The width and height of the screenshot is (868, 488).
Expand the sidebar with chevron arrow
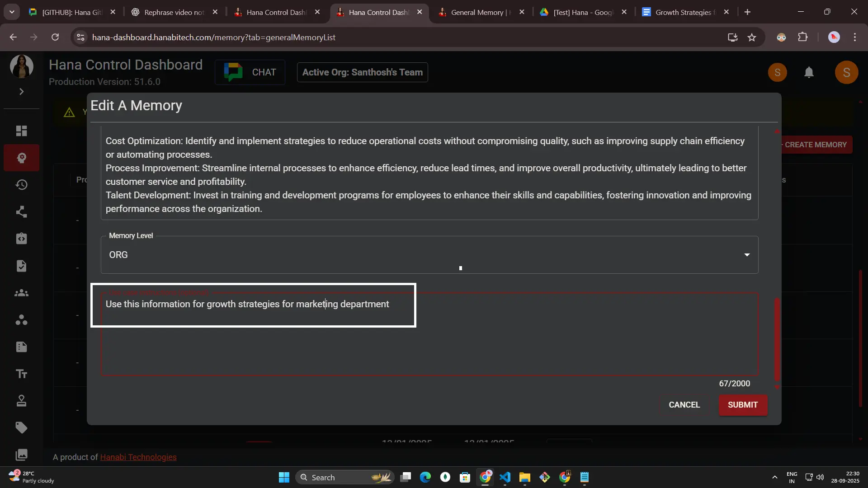pyautogui.click(x=21, y=92)
